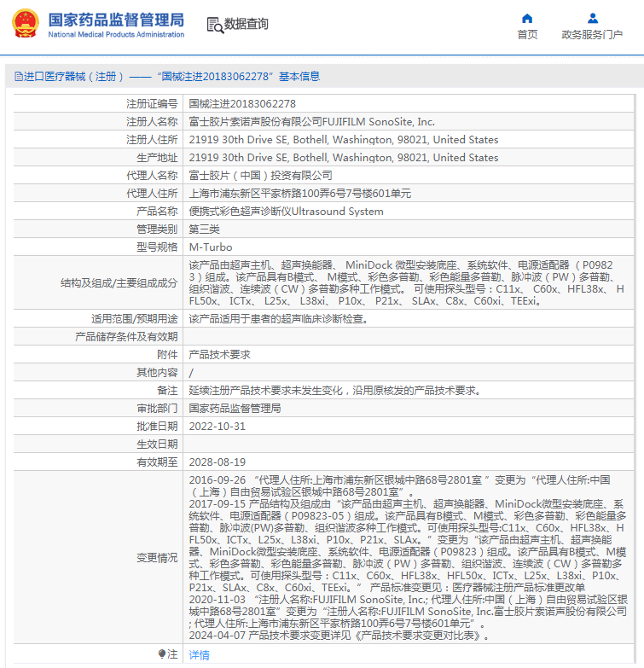Image resolution: width=644 pixels, height=668 pixels.
Task: Click the 生产地址 address value
Action: tap(344, 158)
